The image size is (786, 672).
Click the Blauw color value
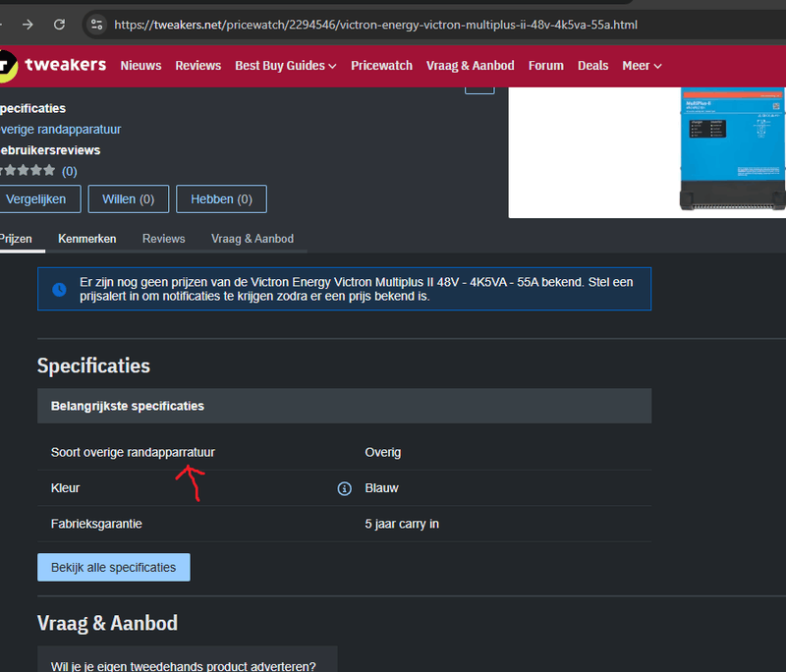(381, 488)
